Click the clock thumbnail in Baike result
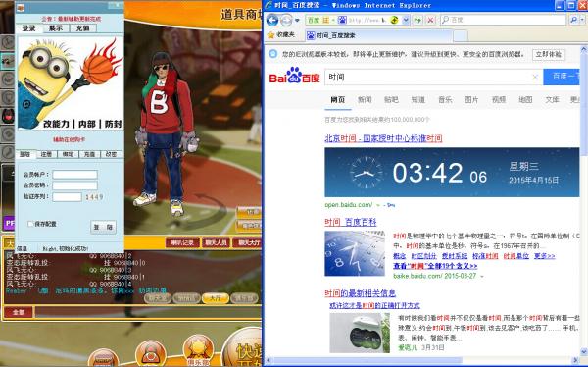The height and width of the screenshot is (367, 588). click(x=355, y=253)
